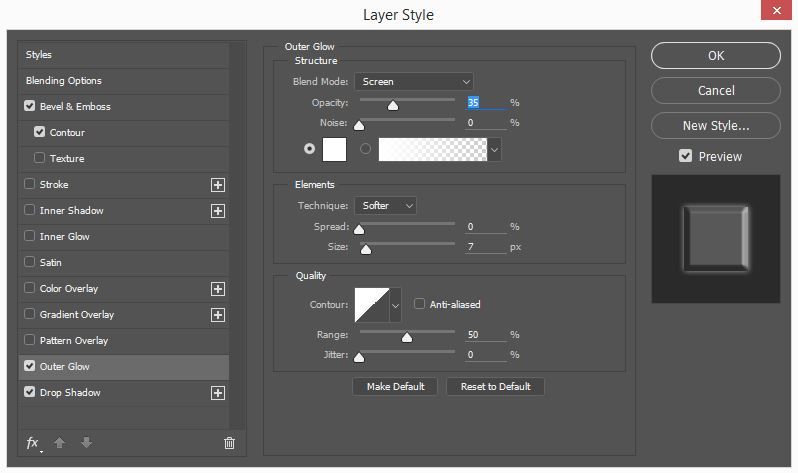Select the Bevel & Emboss settings row
798x473 pixels.
[123, 107]
